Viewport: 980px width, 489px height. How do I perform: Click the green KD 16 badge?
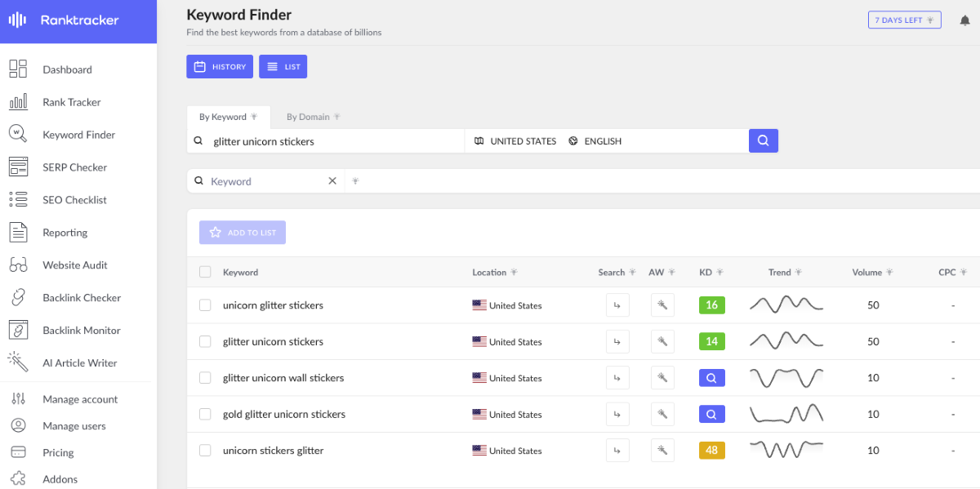click(711, 305)
